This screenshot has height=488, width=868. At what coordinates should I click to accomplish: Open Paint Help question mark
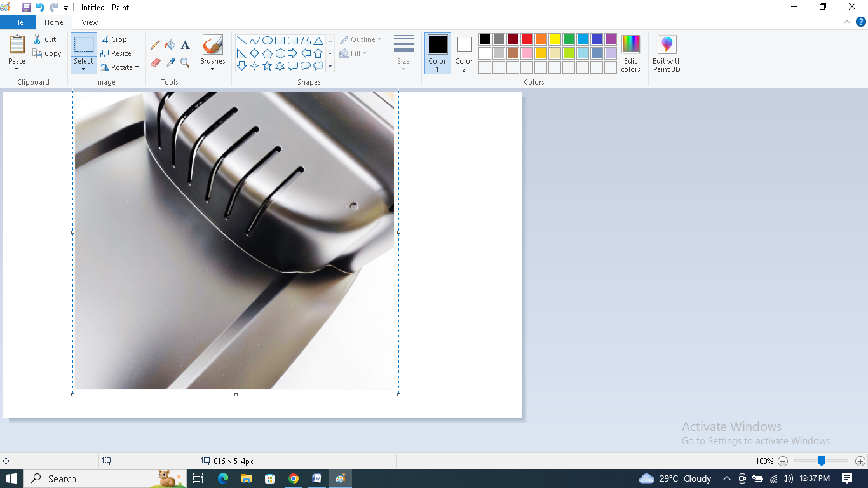(x=861, y=22)
